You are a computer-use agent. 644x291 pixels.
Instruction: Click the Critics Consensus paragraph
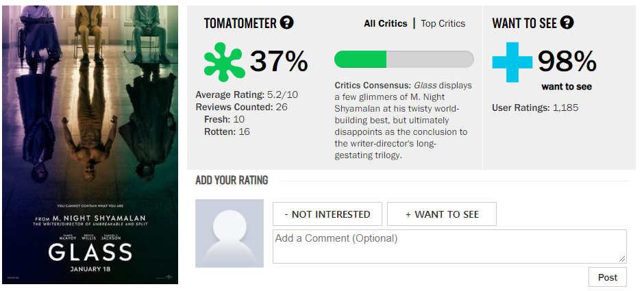(404, 121)
